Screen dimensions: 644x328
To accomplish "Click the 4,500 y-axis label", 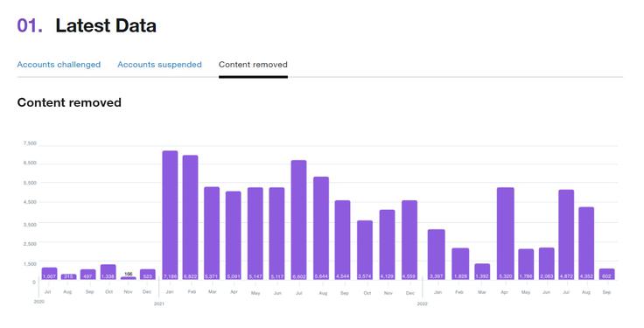I will click(30, 202).
